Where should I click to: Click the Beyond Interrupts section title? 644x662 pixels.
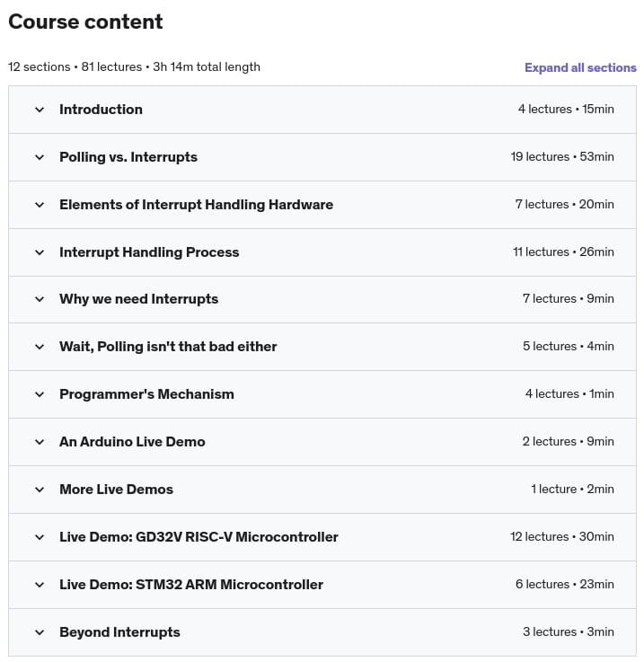tap(119, 632)
